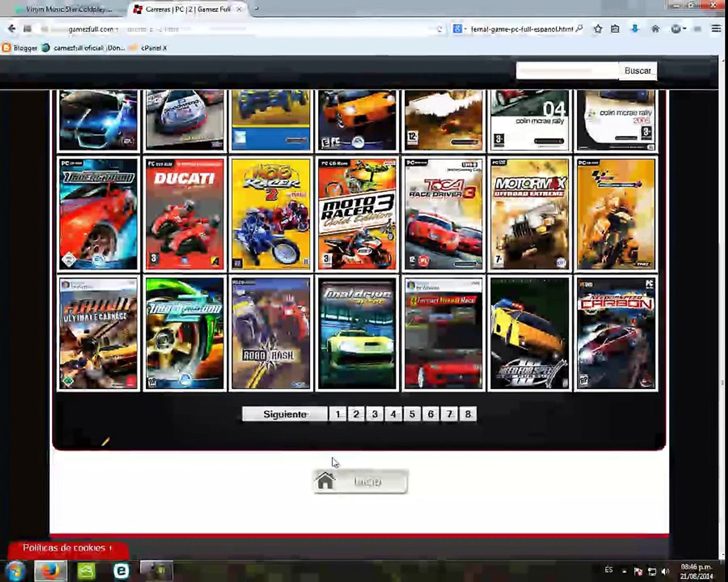The image size is (728, 582).
Task: Select the Ducati game cover
Action: tap(184, 214)
